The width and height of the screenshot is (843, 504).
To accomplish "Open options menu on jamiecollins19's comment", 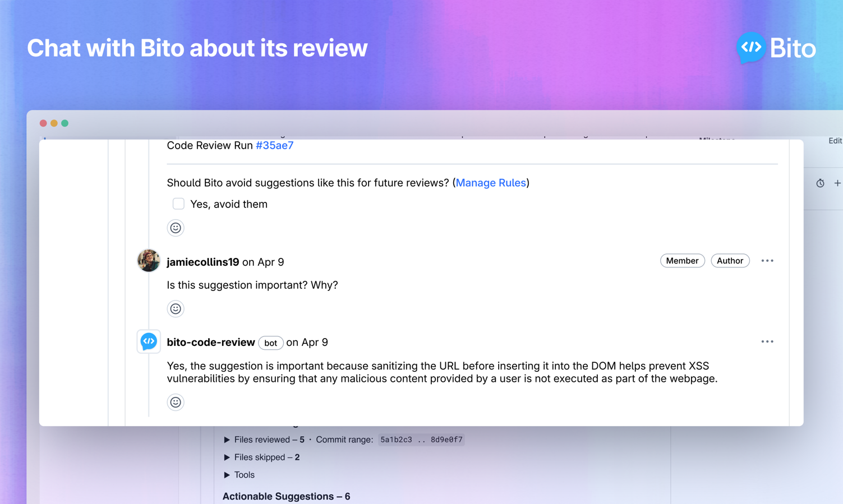I will coord(767,261).
